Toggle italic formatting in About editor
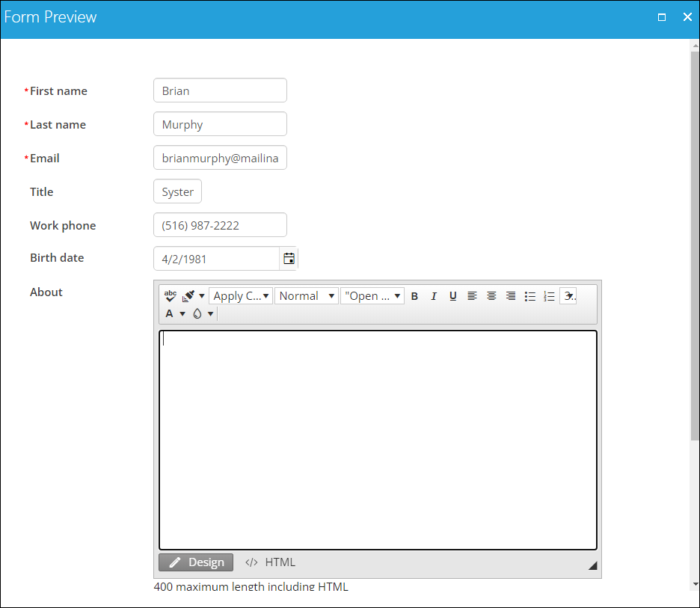The image size is (700, 608). coord(434,296)
